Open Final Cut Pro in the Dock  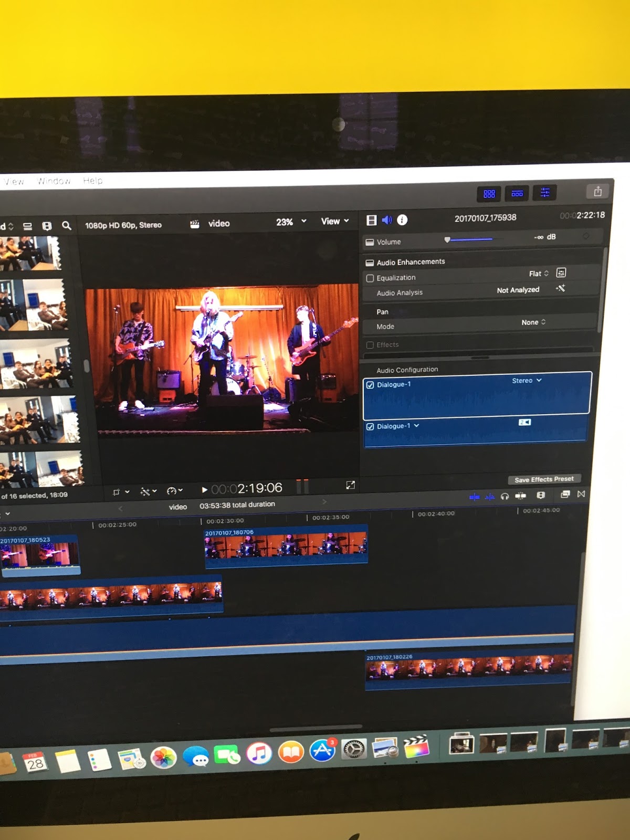coord(416,747)
